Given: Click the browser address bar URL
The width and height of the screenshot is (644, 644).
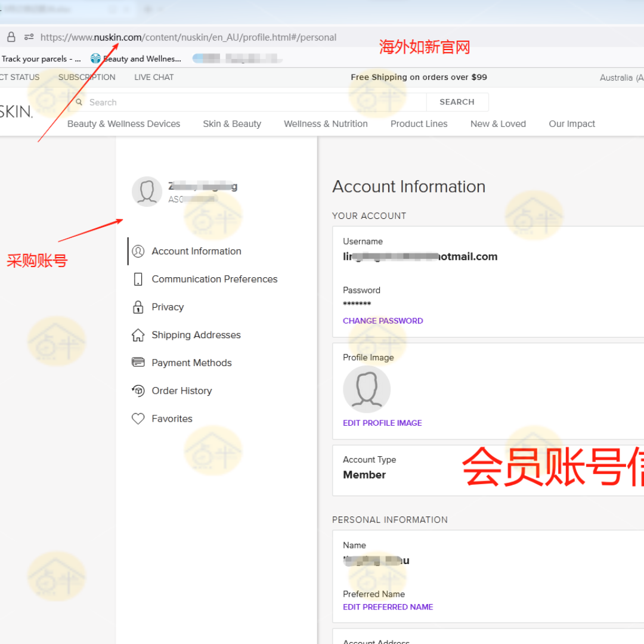Looking at the screenshot, I should coord(188,38).
